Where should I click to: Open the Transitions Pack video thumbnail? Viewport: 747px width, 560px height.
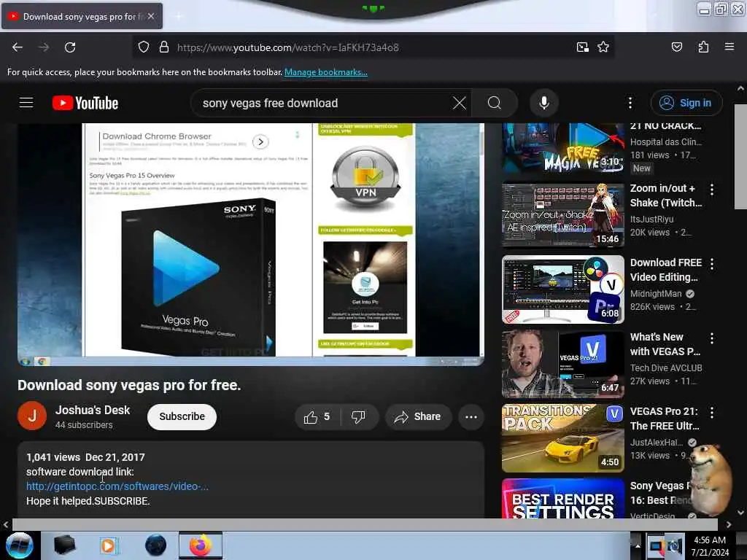(562, 438)
